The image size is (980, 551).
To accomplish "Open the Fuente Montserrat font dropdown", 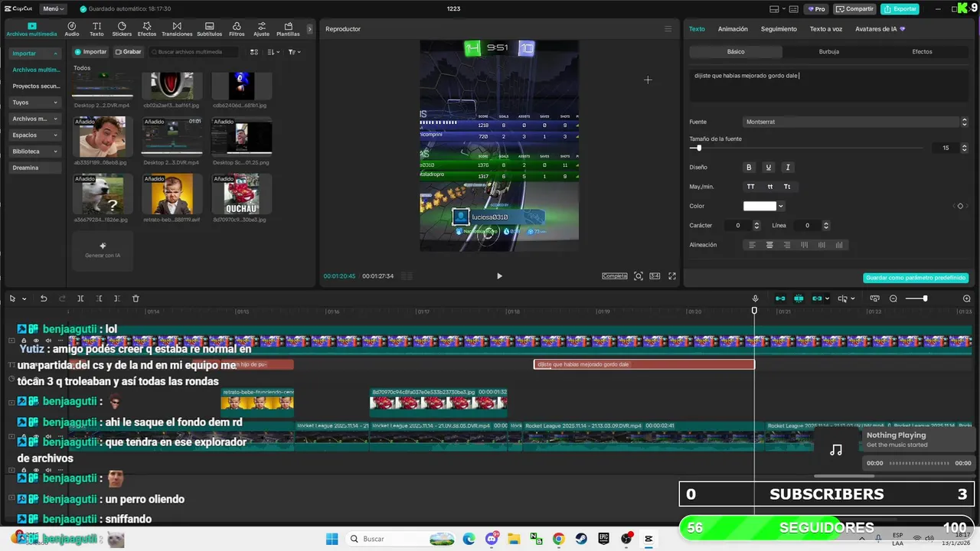I will pyautogui.click(x=857, y=122).
